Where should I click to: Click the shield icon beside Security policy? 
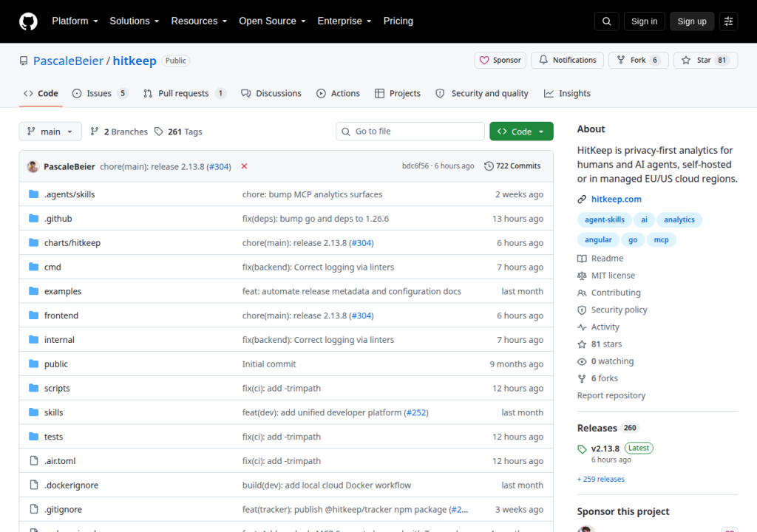[x=582, y=310]
